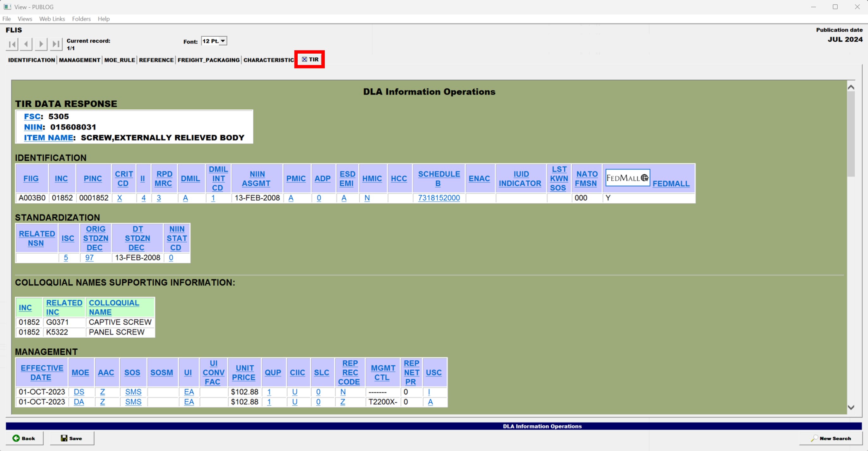The width and height of the screenshot is (868, 451).
Task: Uncheck the TIR tab checkbox
Action: [304, 59]
